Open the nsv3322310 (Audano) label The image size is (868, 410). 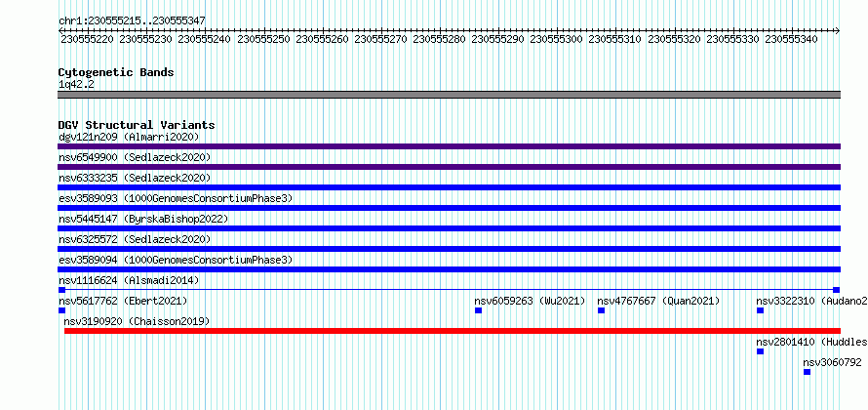tap(811, 301)
